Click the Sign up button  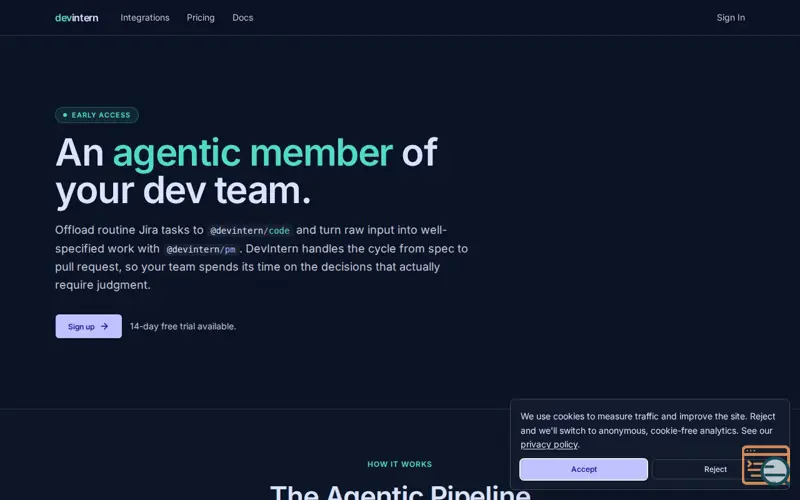[89, 326]
